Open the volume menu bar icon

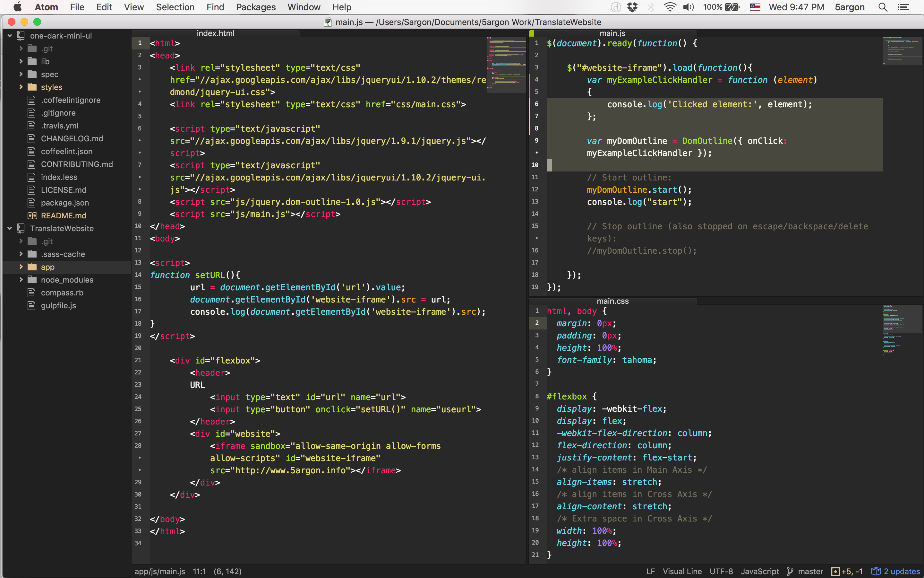689,7
